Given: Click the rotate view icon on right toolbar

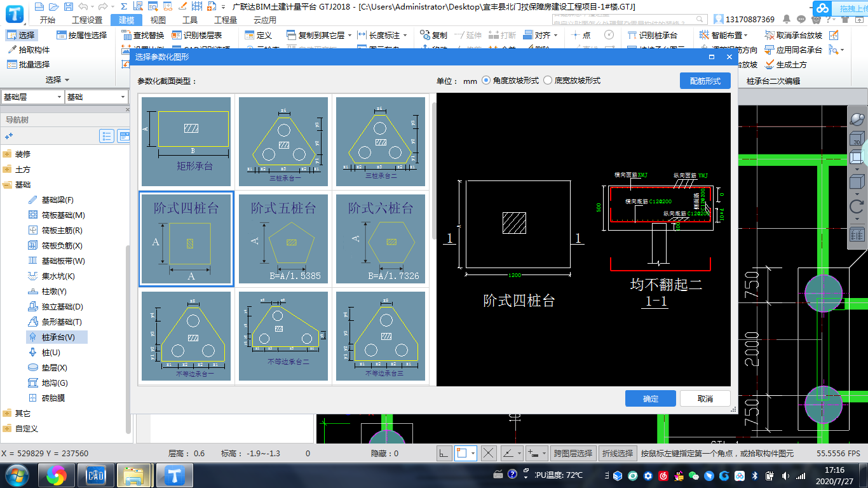Looking at the screenshot, I should coord(857,206).
